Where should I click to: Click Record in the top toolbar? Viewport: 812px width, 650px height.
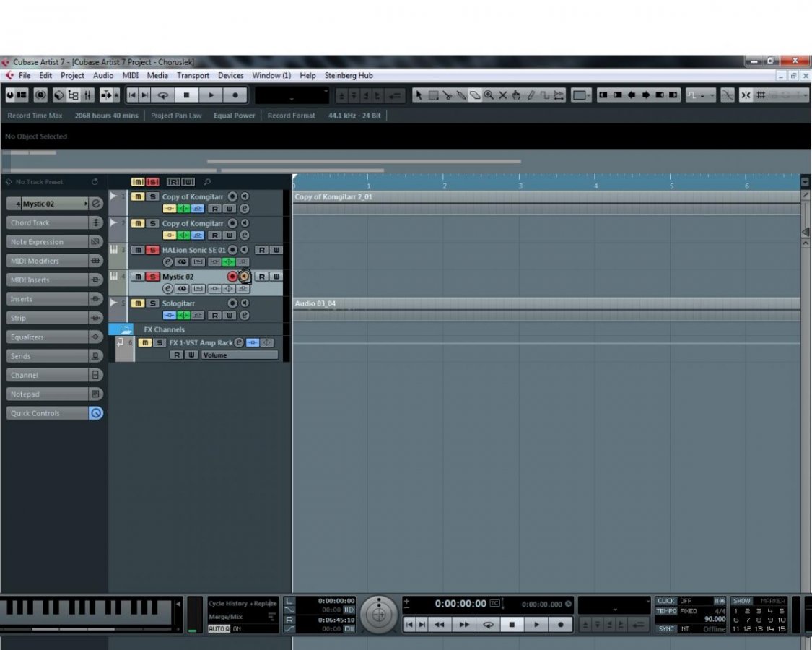pos(235,95)
